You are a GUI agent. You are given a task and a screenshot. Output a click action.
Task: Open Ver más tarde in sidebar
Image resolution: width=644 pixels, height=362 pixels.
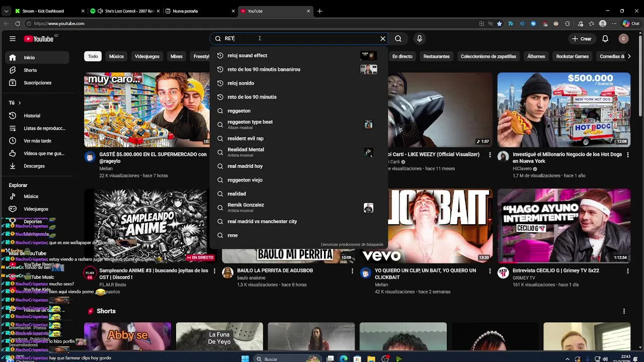coord(38,141)
